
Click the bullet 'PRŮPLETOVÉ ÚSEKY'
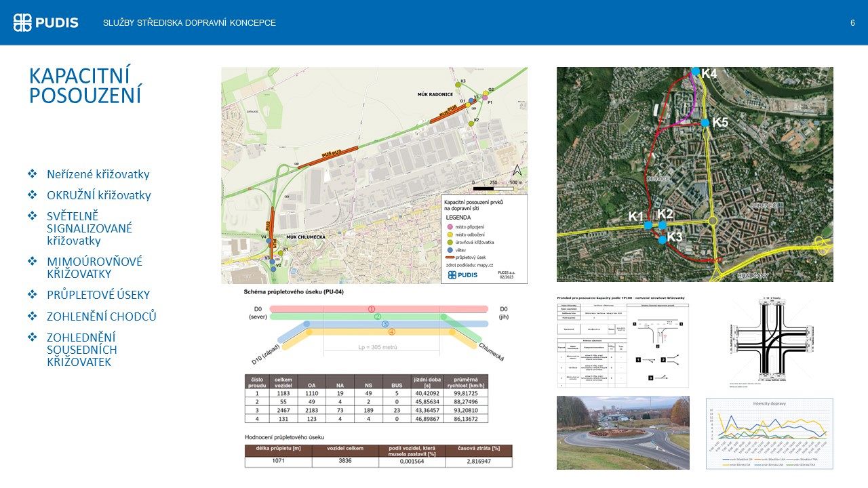tap(98, 295)
